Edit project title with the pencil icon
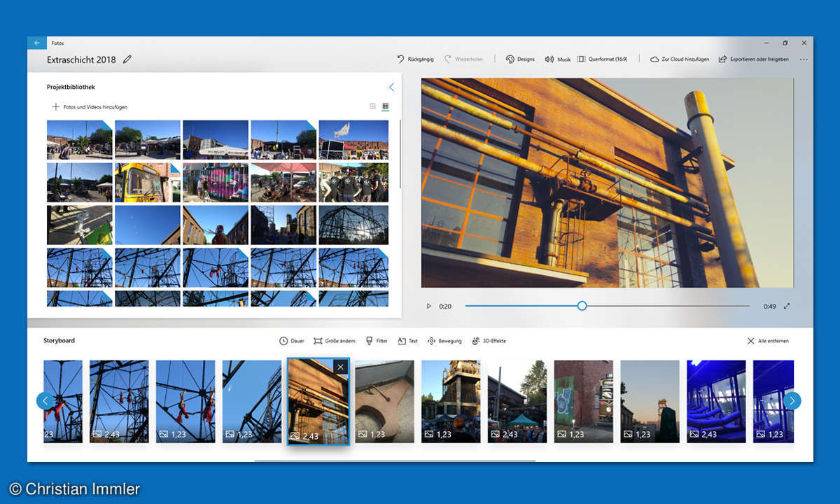Screen dimensions: 840x504 click(x=127, y=59)
